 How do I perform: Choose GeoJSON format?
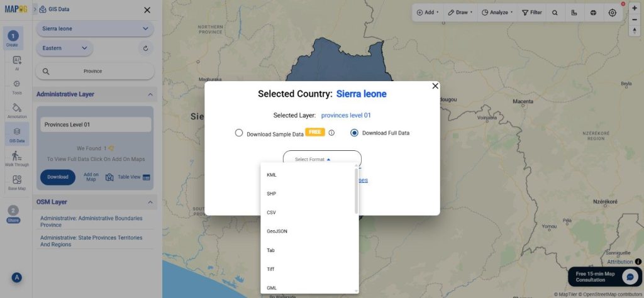click(308, 231)
